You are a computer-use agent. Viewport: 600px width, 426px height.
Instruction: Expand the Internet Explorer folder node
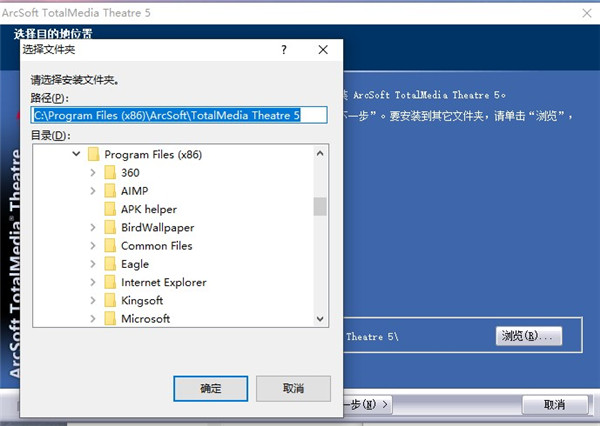[x=93, y=282]
